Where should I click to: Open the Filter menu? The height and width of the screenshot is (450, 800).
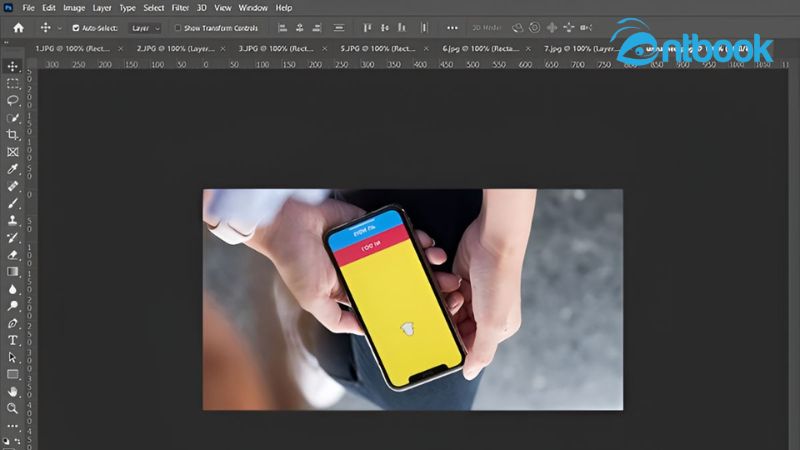(x=180, y=8)
